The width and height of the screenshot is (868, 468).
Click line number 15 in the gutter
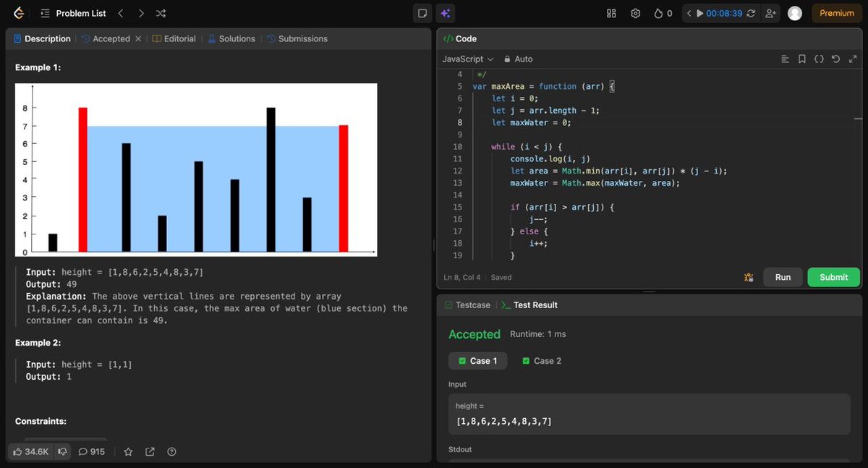[457, 208]
